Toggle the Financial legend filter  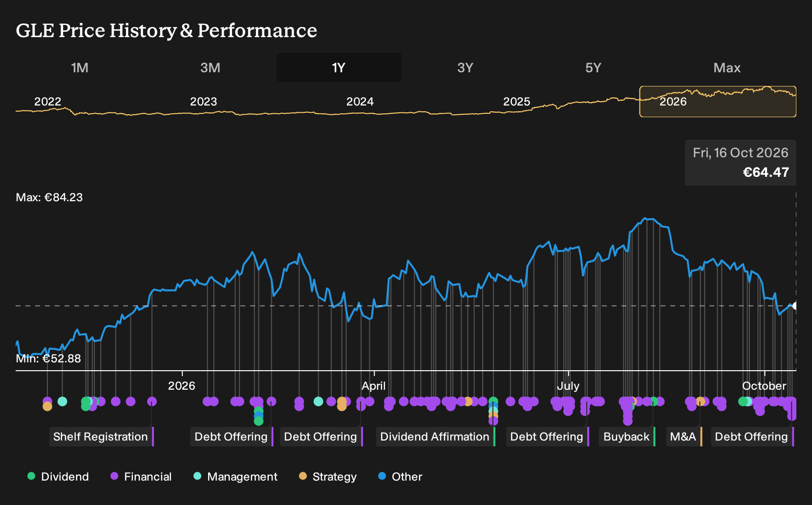coord(141,477)
